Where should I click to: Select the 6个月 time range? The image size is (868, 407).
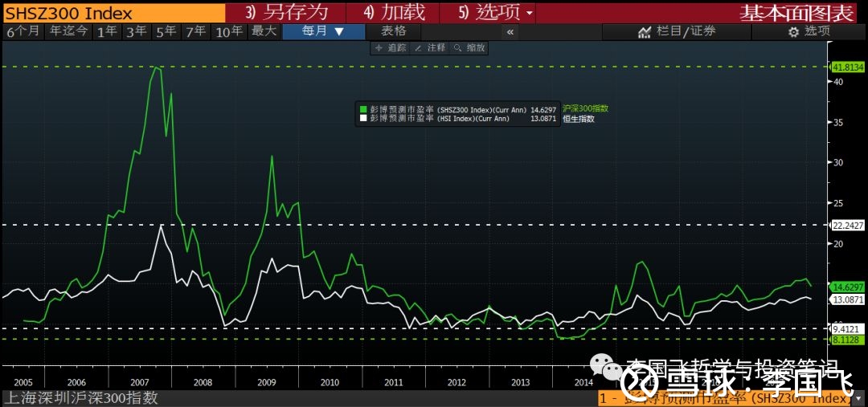22,31
